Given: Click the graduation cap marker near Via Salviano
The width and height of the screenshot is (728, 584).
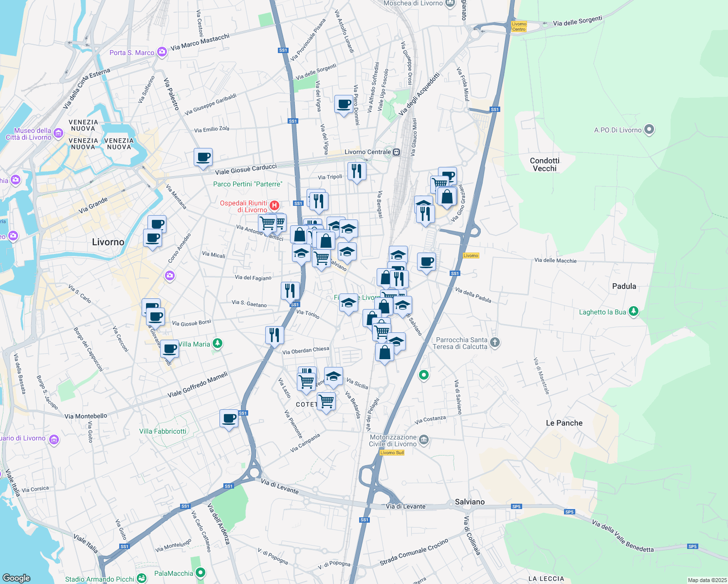Looking at the screenshot, I should tap(403, 306).
